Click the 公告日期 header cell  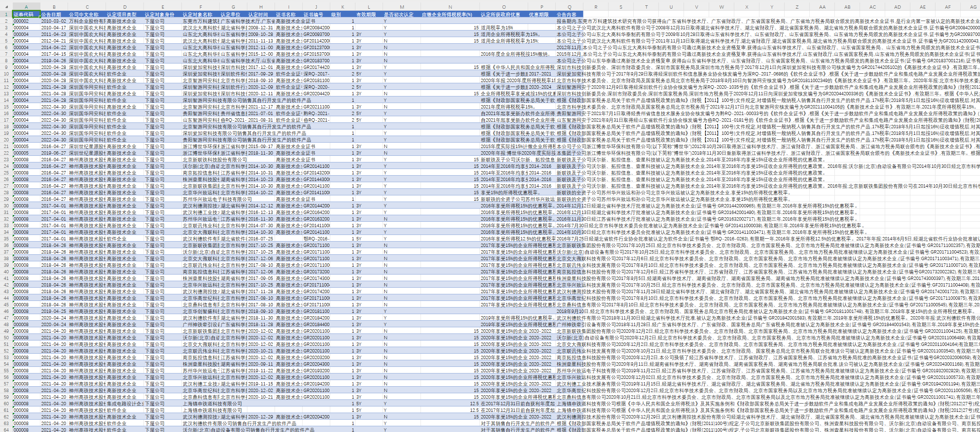pyautogui.click(x=54, y=14)
